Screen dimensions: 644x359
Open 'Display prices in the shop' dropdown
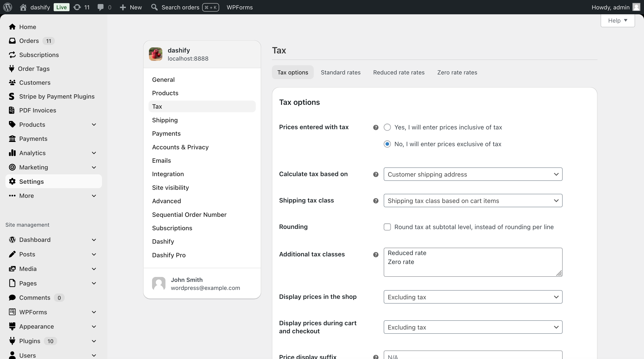pos(472,297)
